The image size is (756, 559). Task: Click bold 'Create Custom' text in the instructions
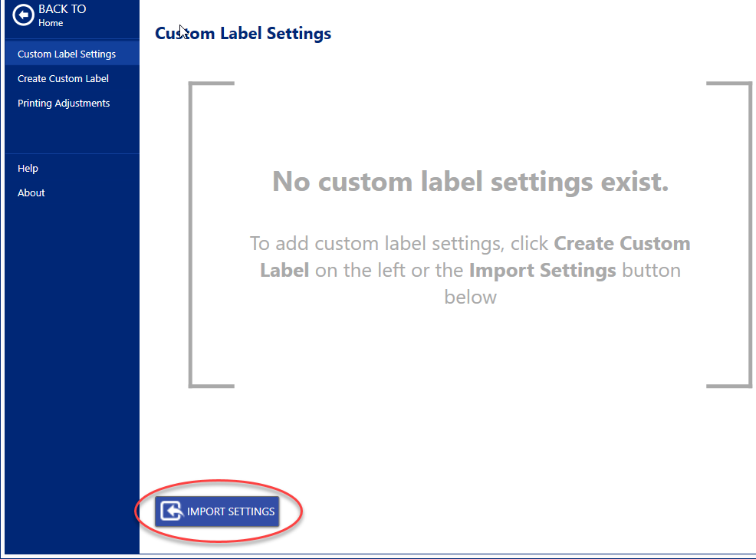622,244
